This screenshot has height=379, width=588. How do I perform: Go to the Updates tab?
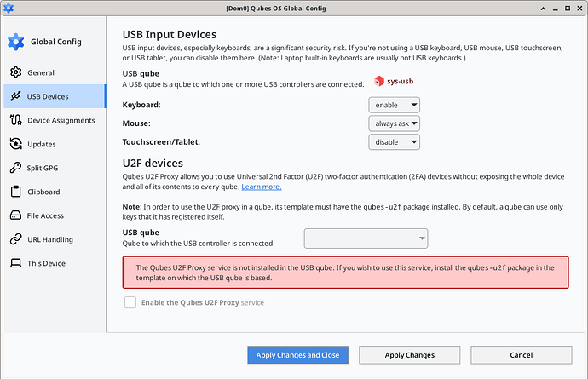[x=55, y=144]
